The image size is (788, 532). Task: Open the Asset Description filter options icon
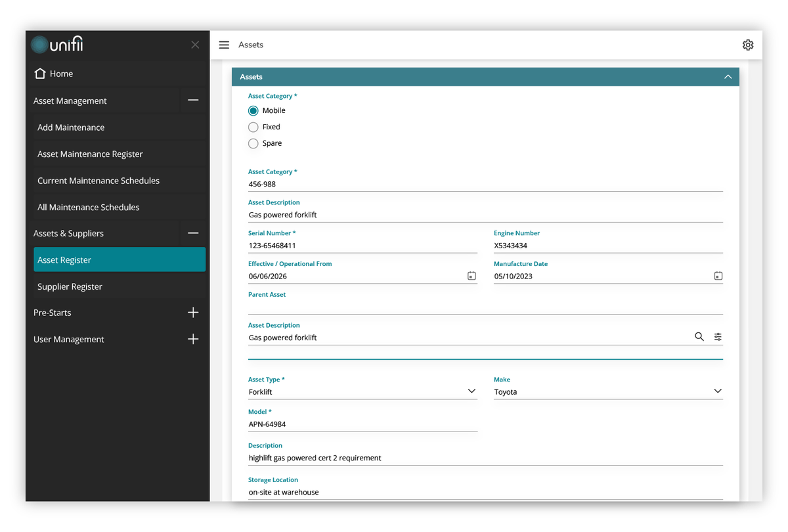click(x=718, y=337)
